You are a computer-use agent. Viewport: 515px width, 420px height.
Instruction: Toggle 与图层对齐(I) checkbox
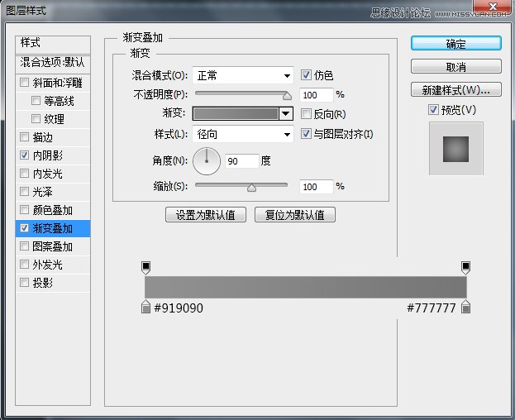point(306,134)
